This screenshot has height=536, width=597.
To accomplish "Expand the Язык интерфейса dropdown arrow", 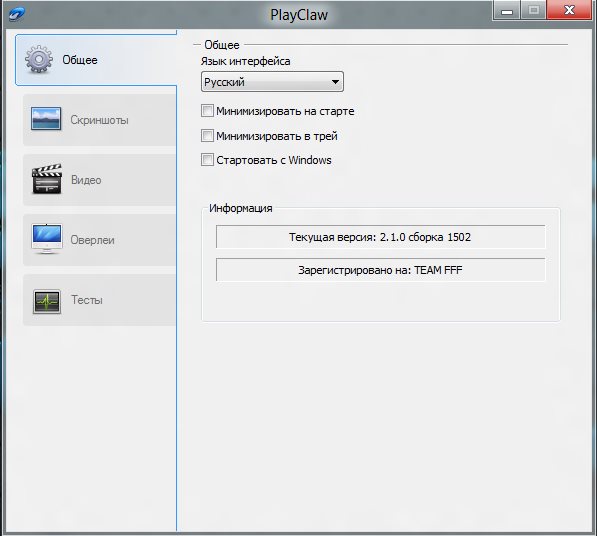I will pyautogui.click(x=335, y=82).
